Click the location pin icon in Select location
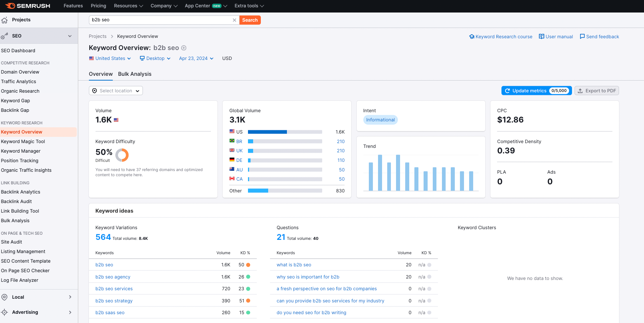The width and height of the screenshot is (644, 323). (94, 91)
